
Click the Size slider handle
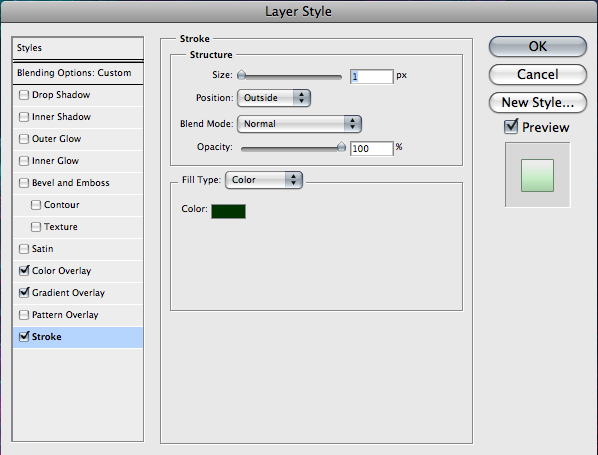pyautogui.click(x=241, y=75)
